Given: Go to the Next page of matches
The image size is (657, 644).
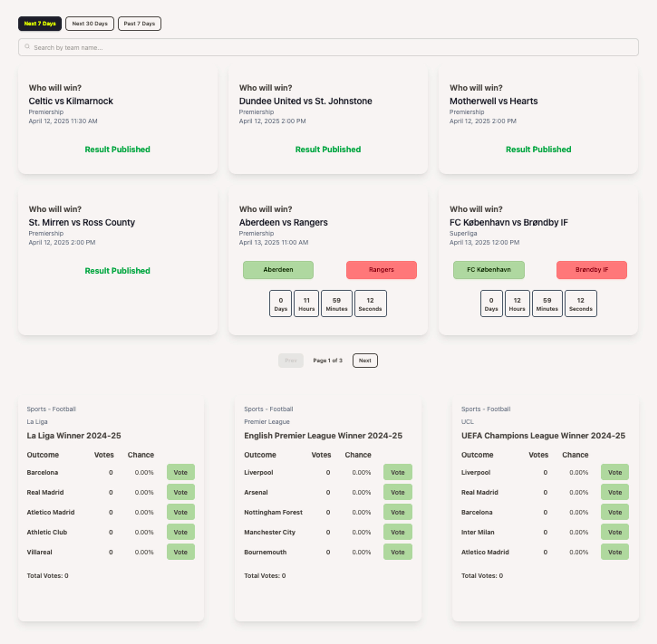Looking at the screenshot, I should coord(365,360).
